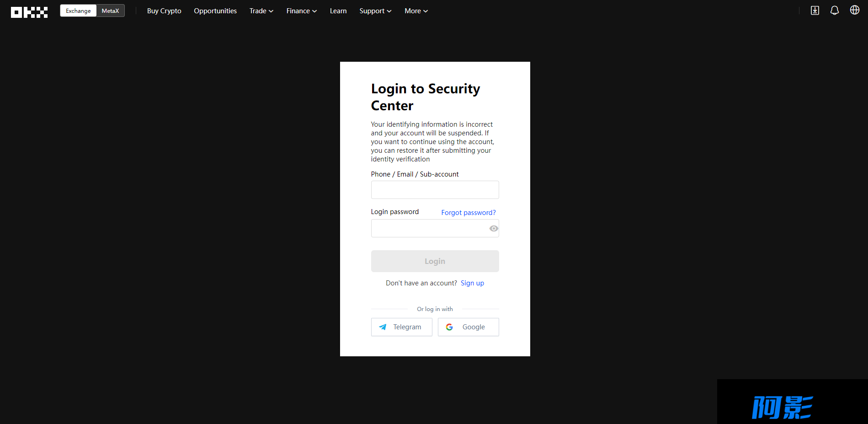Expand the Trade dropdown menu
This screenshot has width=868, height=424.
[261, 11]
